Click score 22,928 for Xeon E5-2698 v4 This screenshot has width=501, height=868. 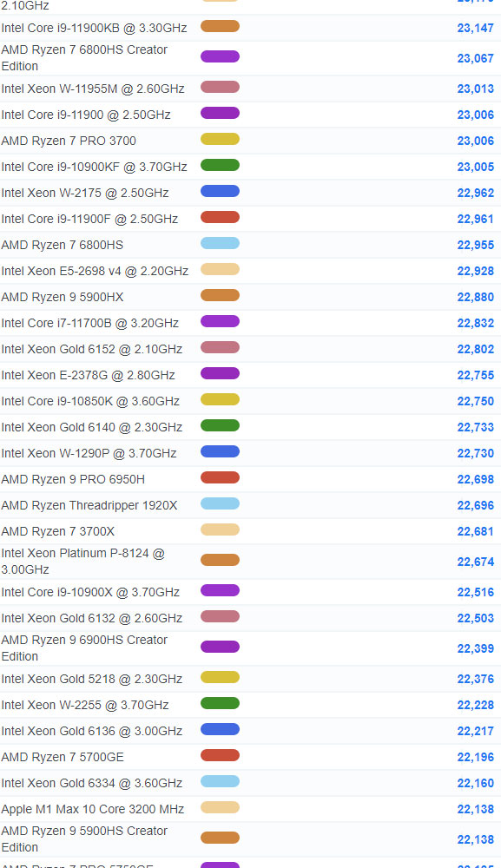(x=476, y=271)
